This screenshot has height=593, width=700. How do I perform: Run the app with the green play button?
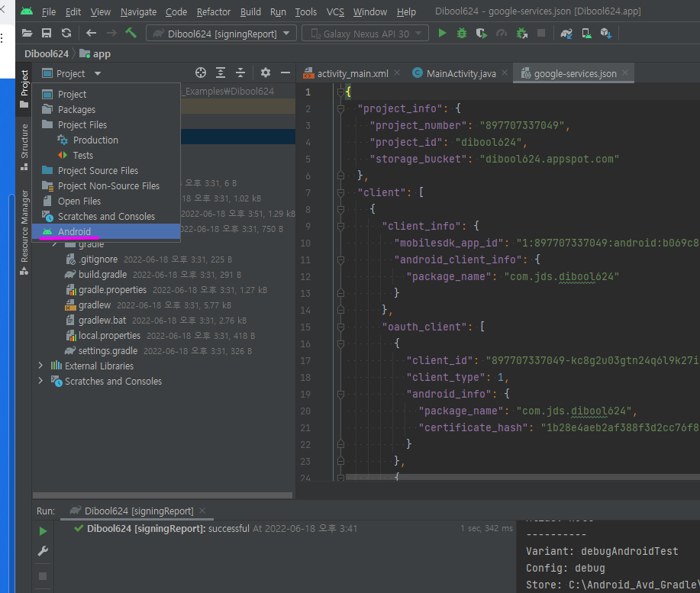tap(442, 33)
